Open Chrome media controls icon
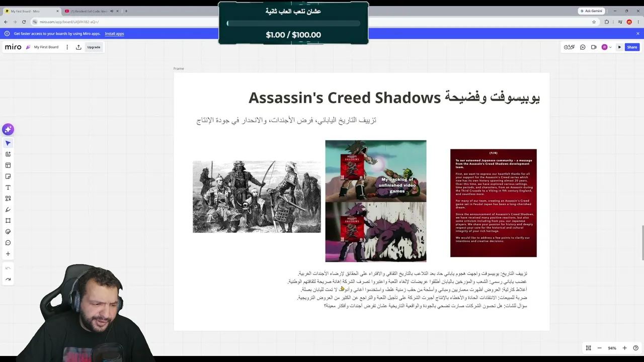The height and width of the screenshot is (362, 644). click(620, 22)
